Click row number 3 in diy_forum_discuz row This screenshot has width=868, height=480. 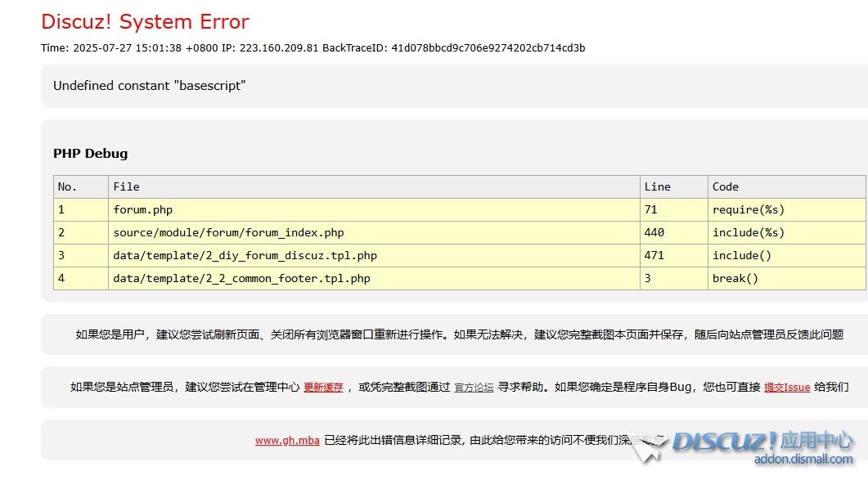(81, 255)
